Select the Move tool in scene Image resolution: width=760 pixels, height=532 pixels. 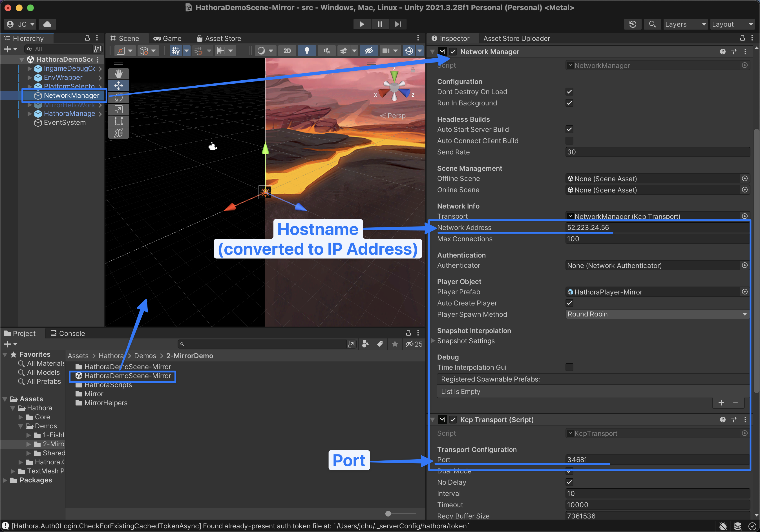pos(118,86)
